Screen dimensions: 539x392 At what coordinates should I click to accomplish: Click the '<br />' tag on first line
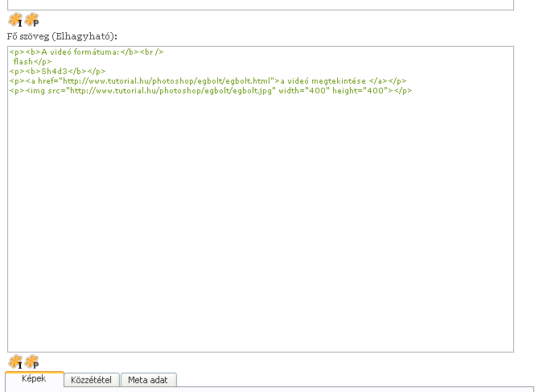tap(152, 52)
